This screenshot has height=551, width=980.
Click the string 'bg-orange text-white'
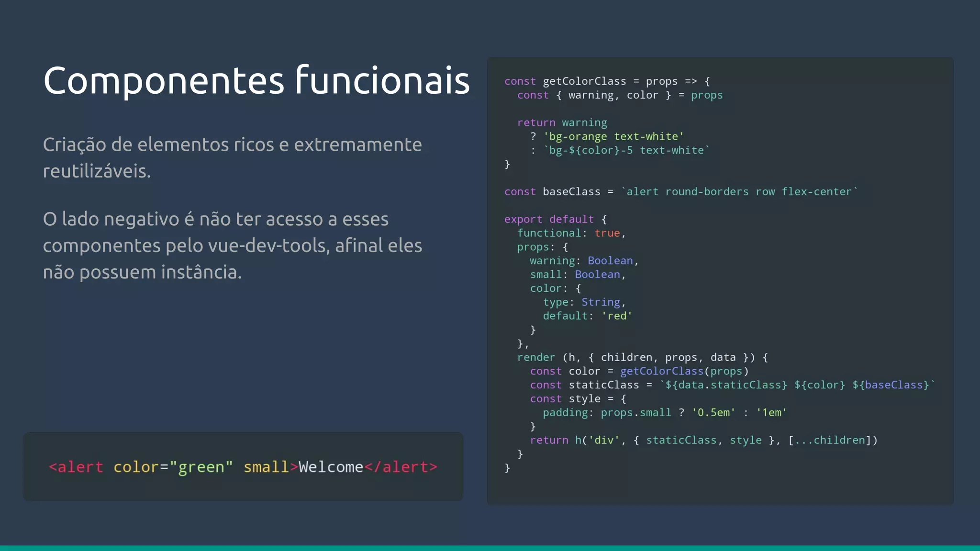[613, 136]
